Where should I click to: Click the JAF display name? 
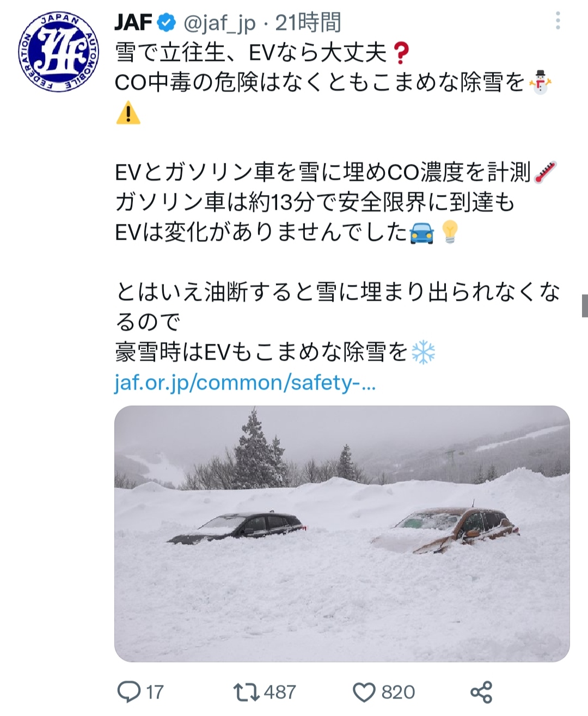[133, 23]
